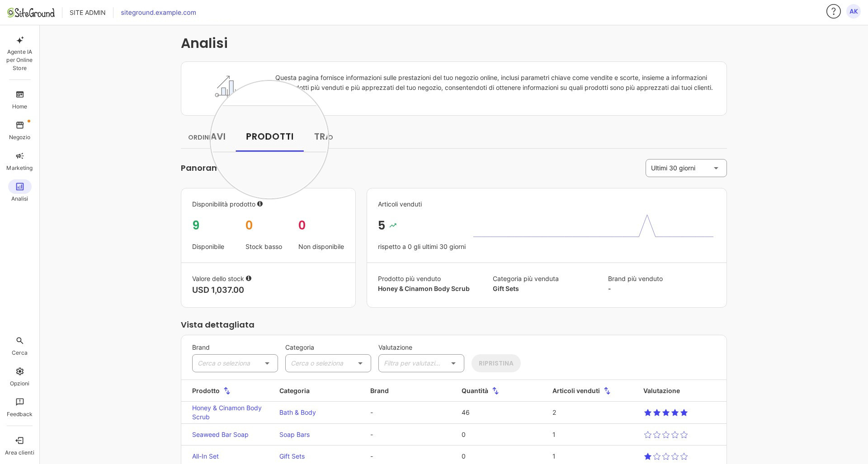The height and width of the screenshot is (464, 868).
Task: Open the AK user avatar menu
Action: 854,11
